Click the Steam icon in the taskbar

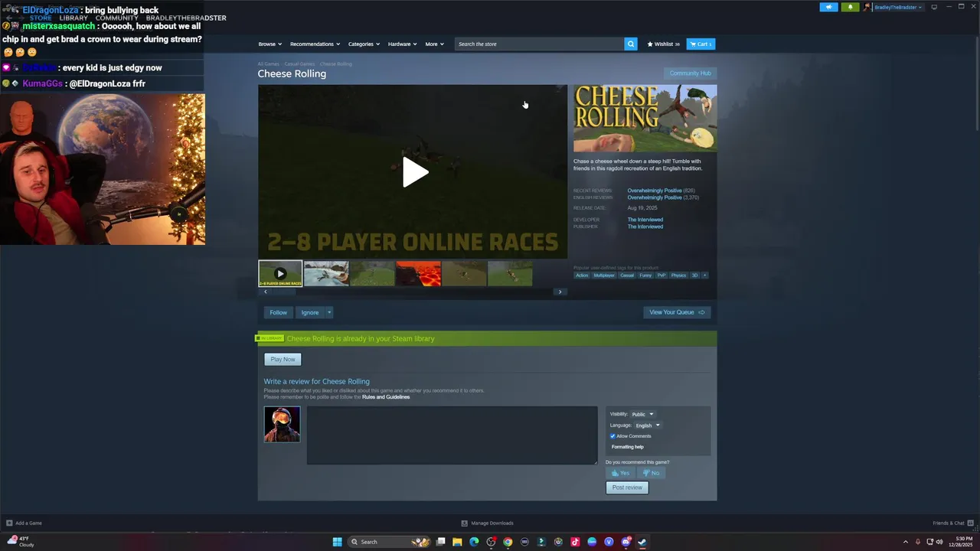coord(642,542)
